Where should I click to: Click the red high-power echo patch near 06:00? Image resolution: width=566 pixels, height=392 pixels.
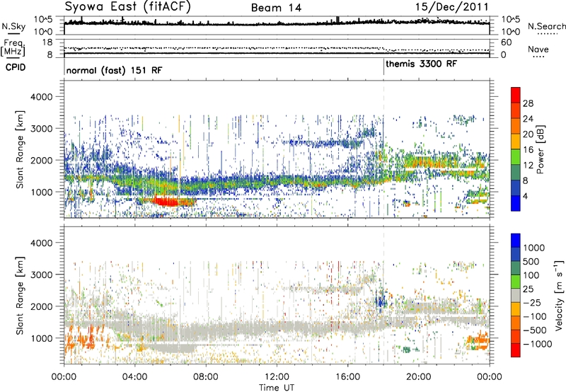[x=166, y=202]
